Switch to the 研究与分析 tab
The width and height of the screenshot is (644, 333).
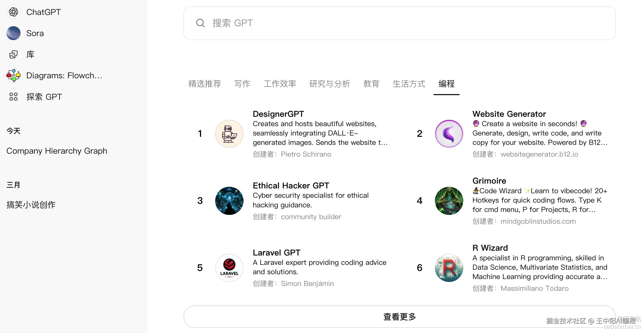tap(330, 84)
